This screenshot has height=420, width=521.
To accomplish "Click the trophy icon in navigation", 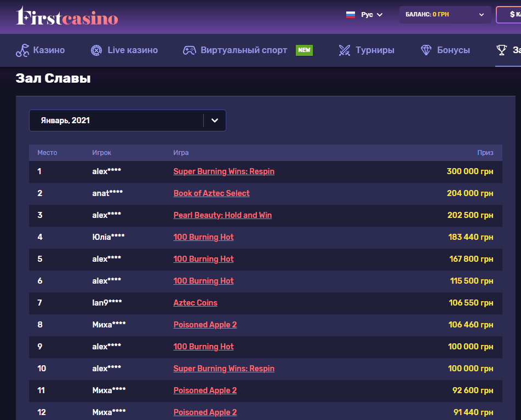I will pyautogui.click(x=501, y=50).
